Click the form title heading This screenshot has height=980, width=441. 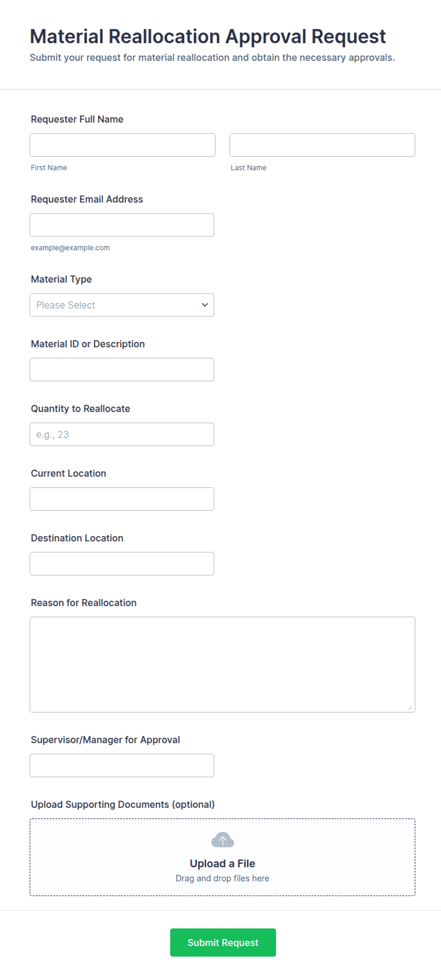[208, 37]
